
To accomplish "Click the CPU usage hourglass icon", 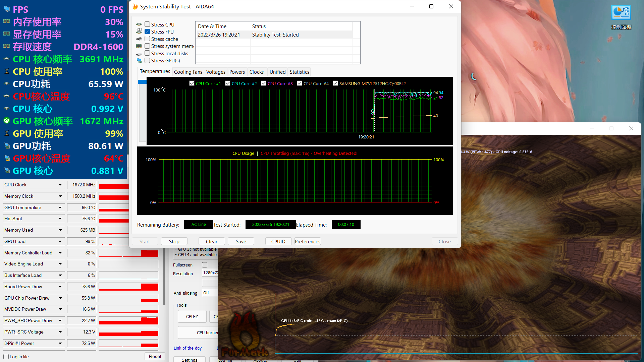I will pyautogui.click(x=6, y=71).
